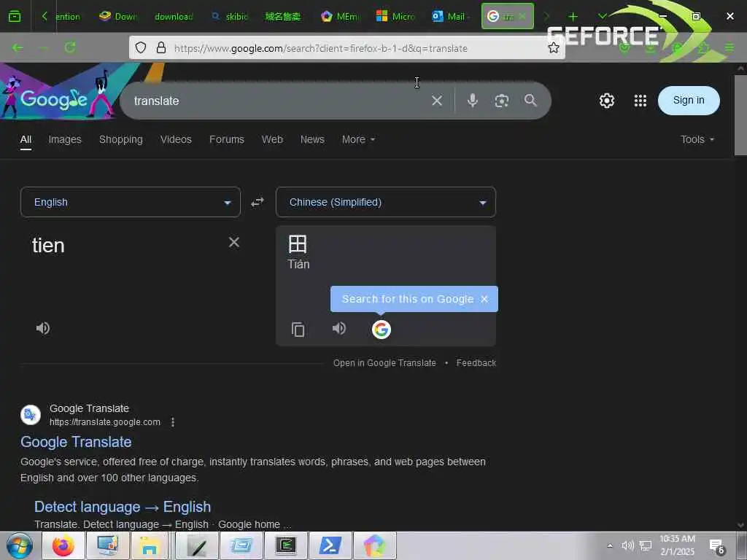Switch to the MEmu browser tab
The image size is (747, 560).
[341, 17]
